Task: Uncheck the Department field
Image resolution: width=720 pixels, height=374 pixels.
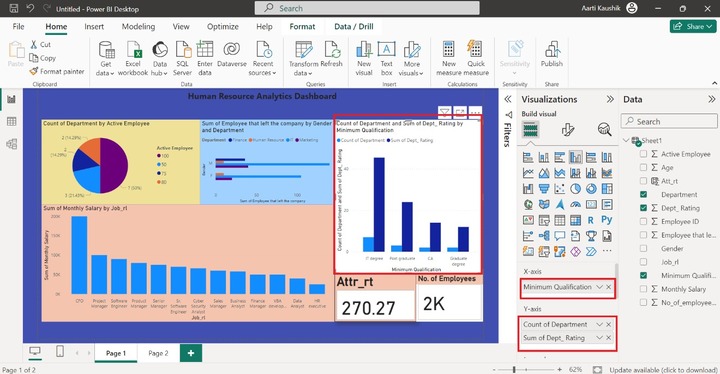Action: coord(643,194)
